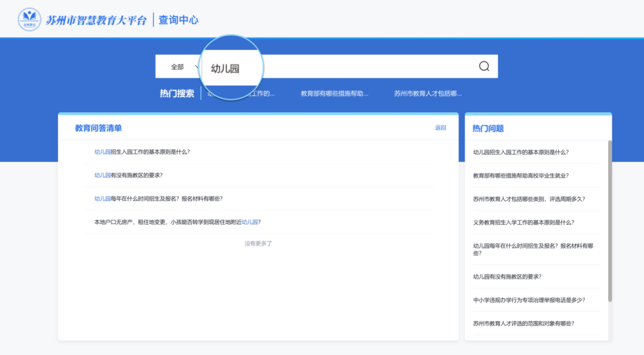644x355 pixels.
Task: Select hot search 教育部有哪些措施帮助
Action: tap(334, 94)
